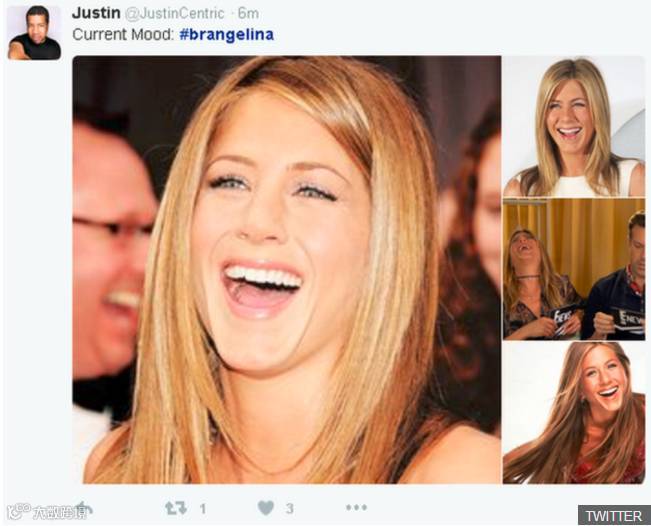Open Justin's profile avatar picture
Image resolution: width=651 pixels, height=526 pixels.
click(34, 33)
